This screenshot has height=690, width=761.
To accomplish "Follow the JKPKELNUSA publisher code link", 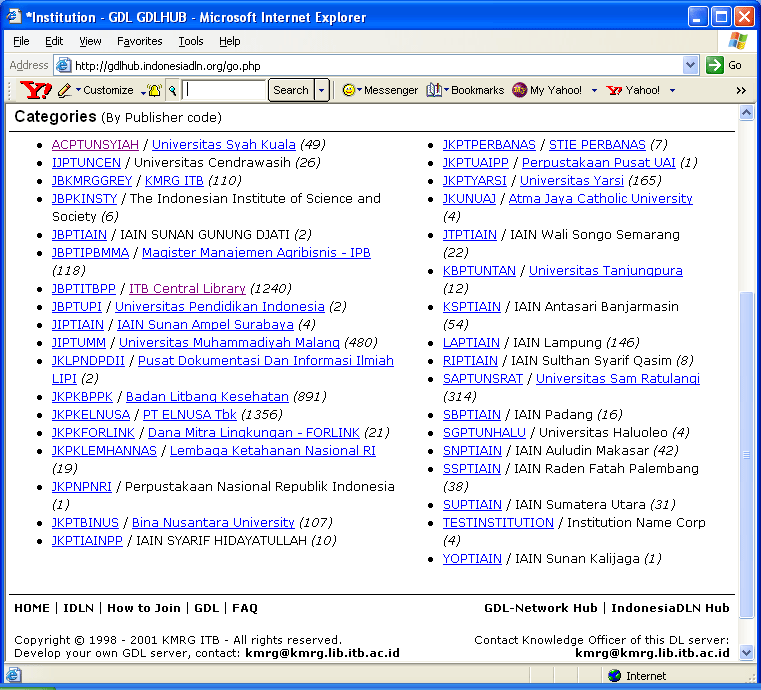I will coord(91,415).
